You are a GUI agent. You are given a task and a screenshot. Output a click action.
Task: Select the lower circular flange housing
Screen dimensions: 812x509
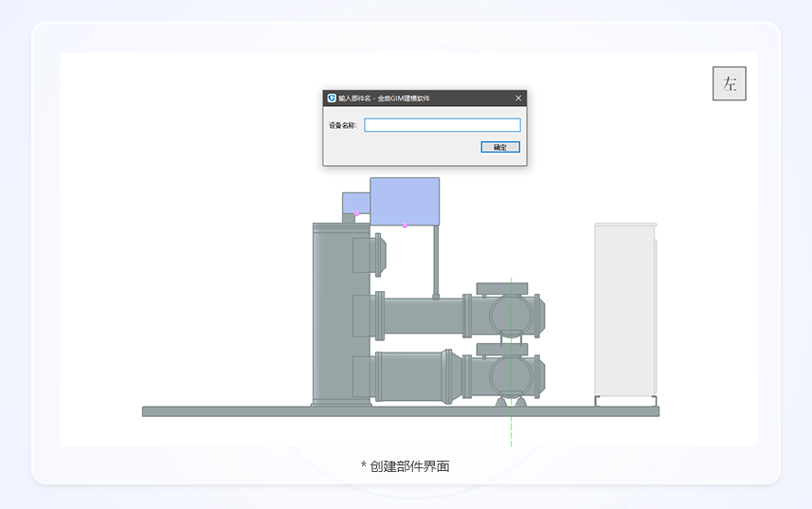pyautogui.click(x=511, y=375)
